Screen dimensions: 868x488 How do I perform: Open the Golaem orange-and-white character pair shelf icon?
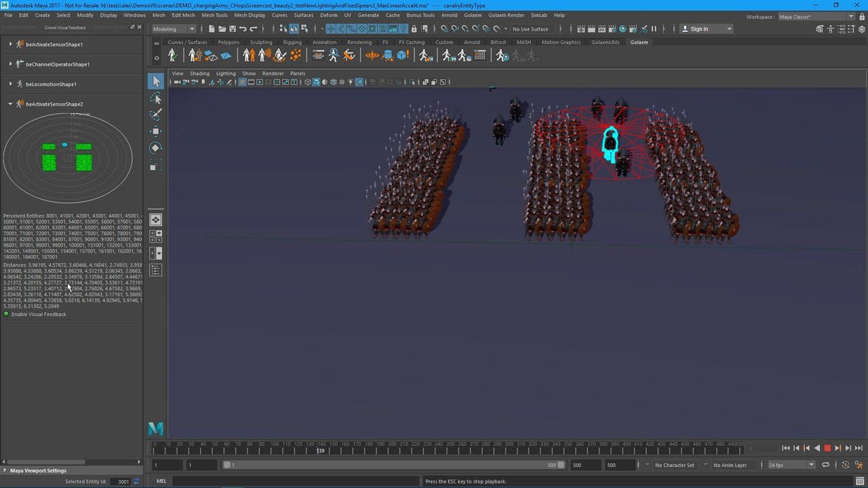click(250, 56)
